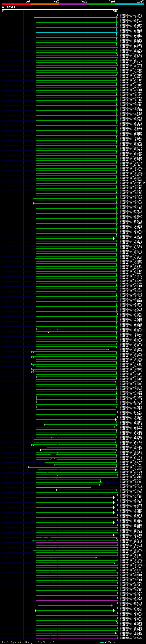This screenshot has width=146, height=644.
Task: Select the UniRef100_C9ZUY3 label
Action: coord(131,387)
